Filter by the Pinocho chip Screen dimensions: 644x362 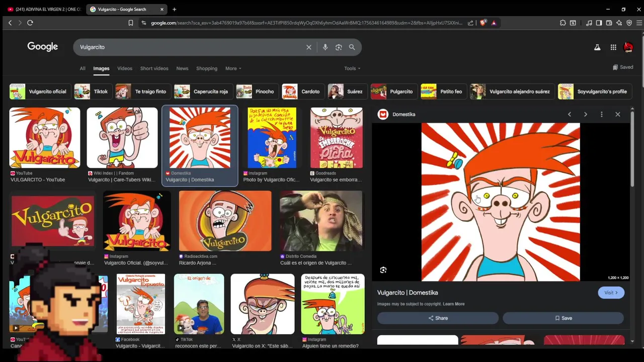point(257,92)
